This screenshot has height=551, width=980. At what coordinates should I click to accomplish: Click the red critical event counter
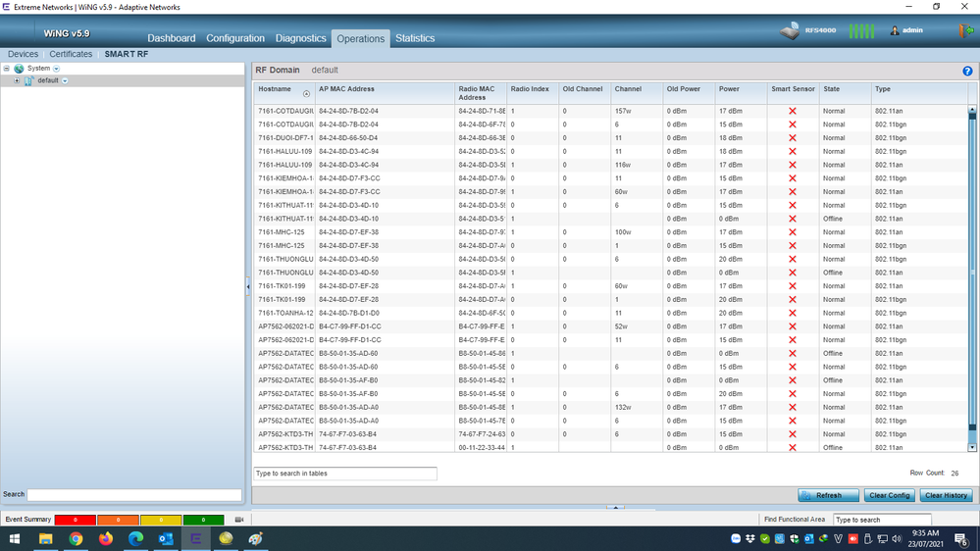(75, 520)
